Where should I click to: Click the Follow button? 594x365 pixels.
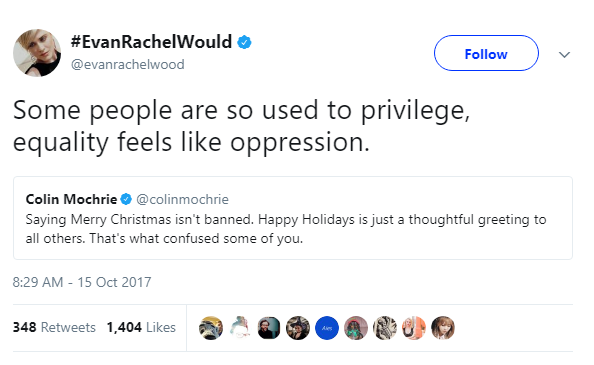pos(486,53)
